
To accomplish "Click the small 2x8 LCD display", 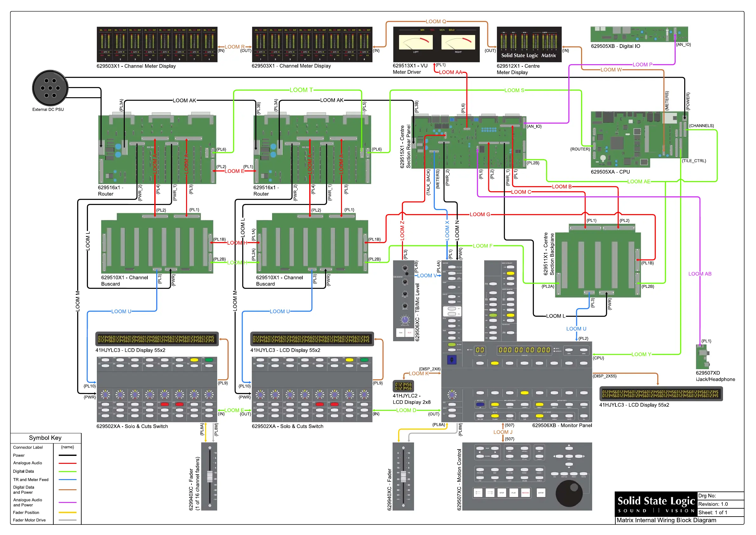I will click(x=403, y=386).
